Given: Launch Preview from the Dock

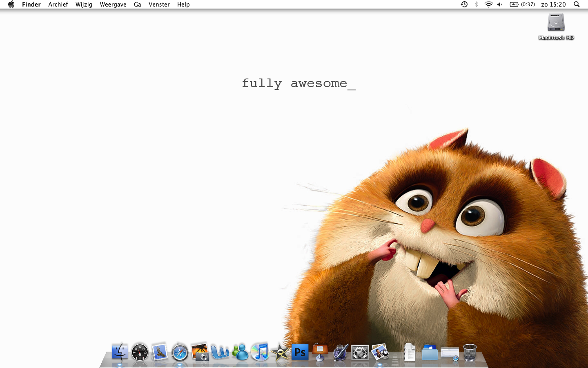Looking at the screenshot, I should [380, 352].
